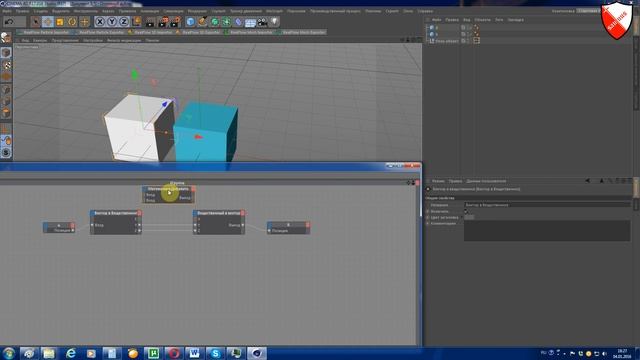
Task: Open Render Settings icon
Action: pyautogui.click(x=176, y=22)
